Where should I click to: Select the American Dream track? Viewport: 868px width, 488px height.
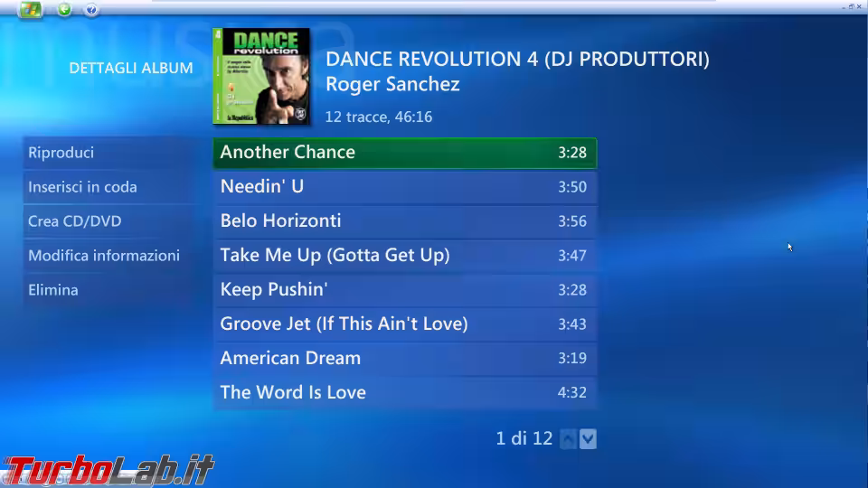point(405,359)
